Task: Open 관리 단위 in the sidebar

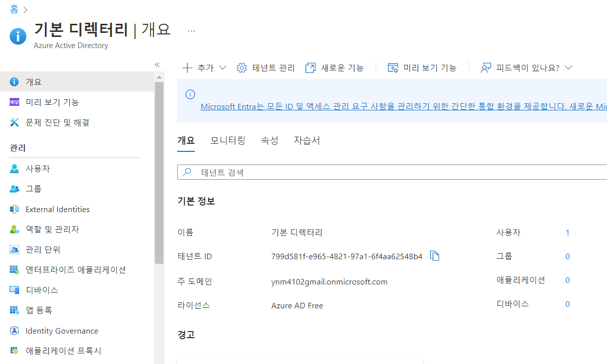Action: tap(77, 250)
